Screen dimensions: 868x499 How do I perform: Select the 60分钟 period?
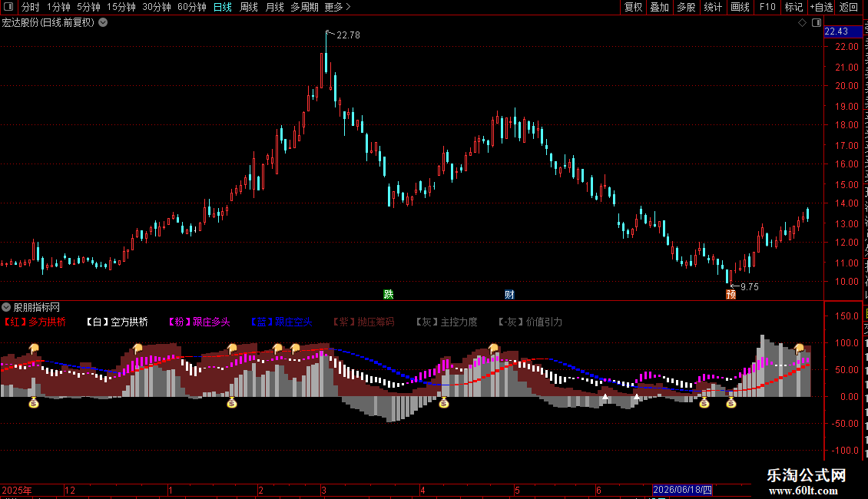[x=192, y=7]
